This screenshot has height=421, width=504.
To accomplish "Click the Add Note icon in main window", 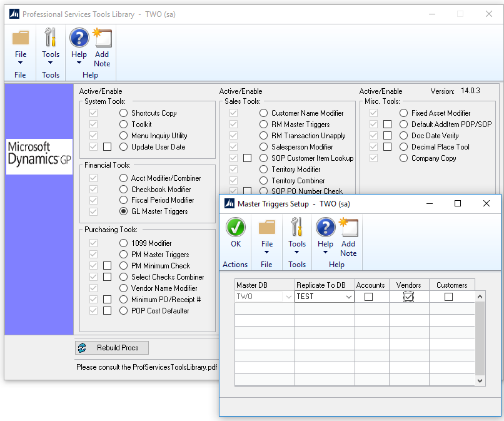I will click(x=102, y=38).
